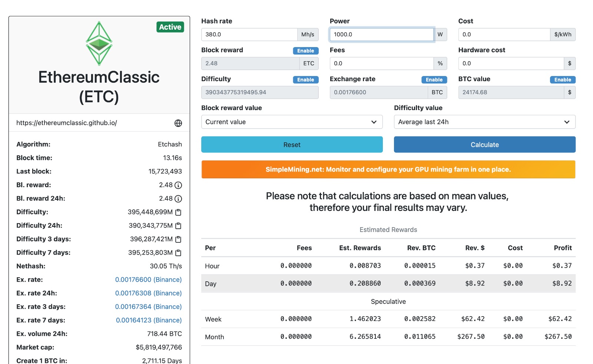Viewport: 593px width, 364px height.
Task: Click the Last block value 15,723,493
Action: tap(165, 171)
